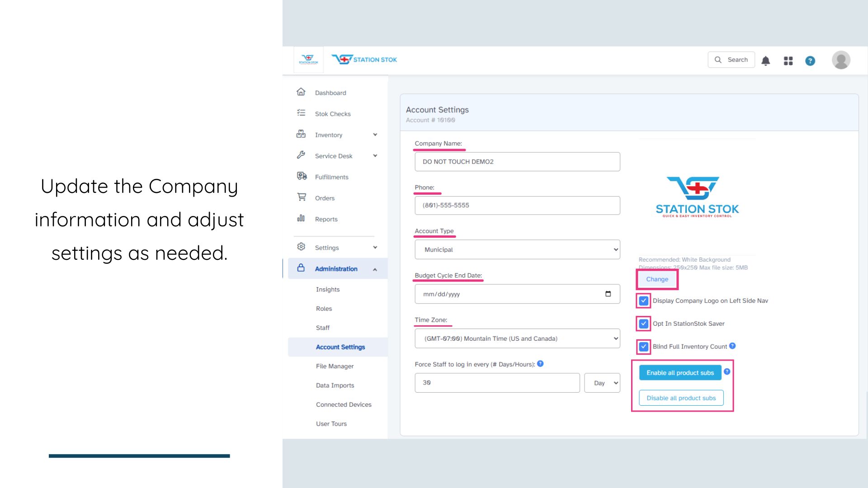Open the Time Zone dropdown
Screen dimensions: 868x488
(517, 338)
